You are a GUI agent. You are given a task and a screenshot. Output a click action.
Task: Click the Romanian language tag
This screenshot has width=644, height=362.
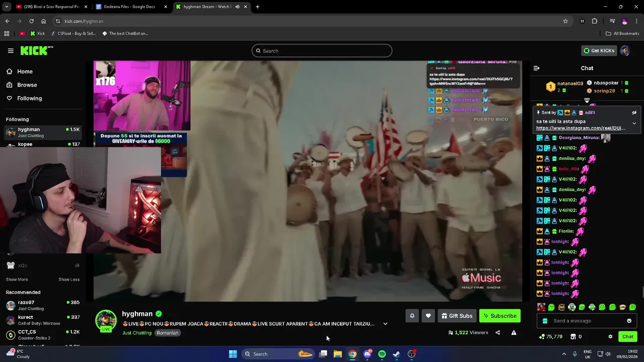click(168, 333)
